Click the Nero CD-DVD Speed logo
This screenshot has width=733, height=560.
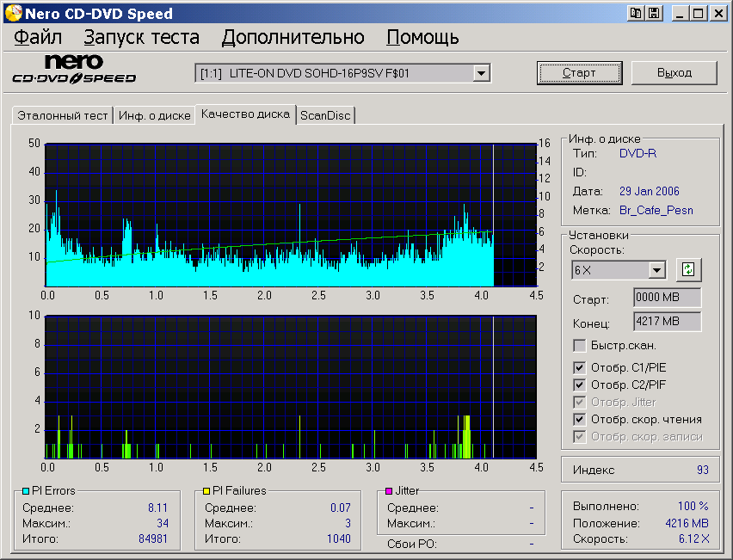74,70
